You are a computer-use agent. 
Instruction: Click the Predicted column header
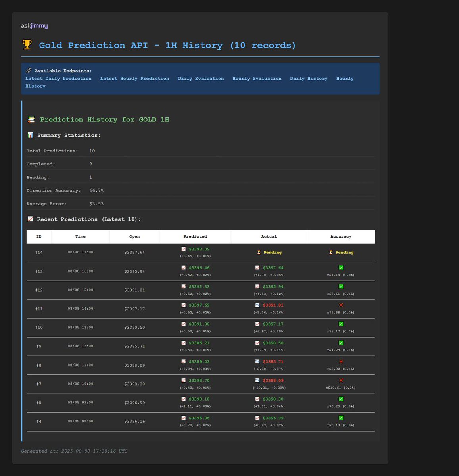[195, 236]
